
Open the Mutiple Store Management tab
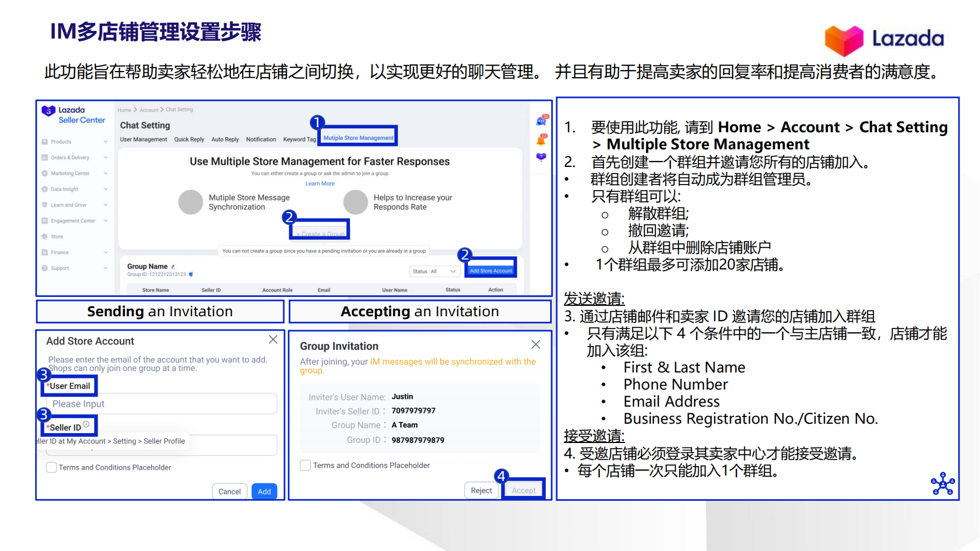pyautogui.click(x=358, y=138)
